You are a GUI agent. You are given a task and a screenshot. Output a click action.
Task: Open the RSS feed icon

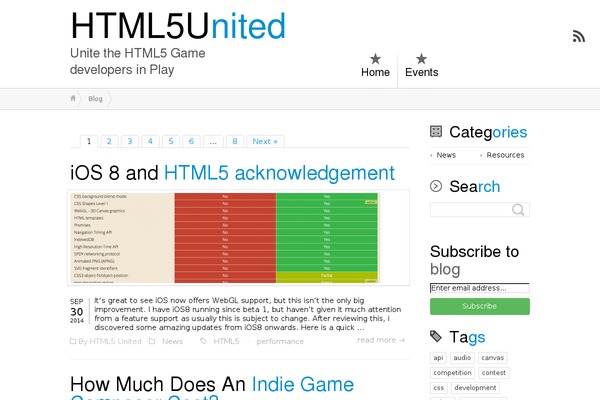tap(579, 36)
